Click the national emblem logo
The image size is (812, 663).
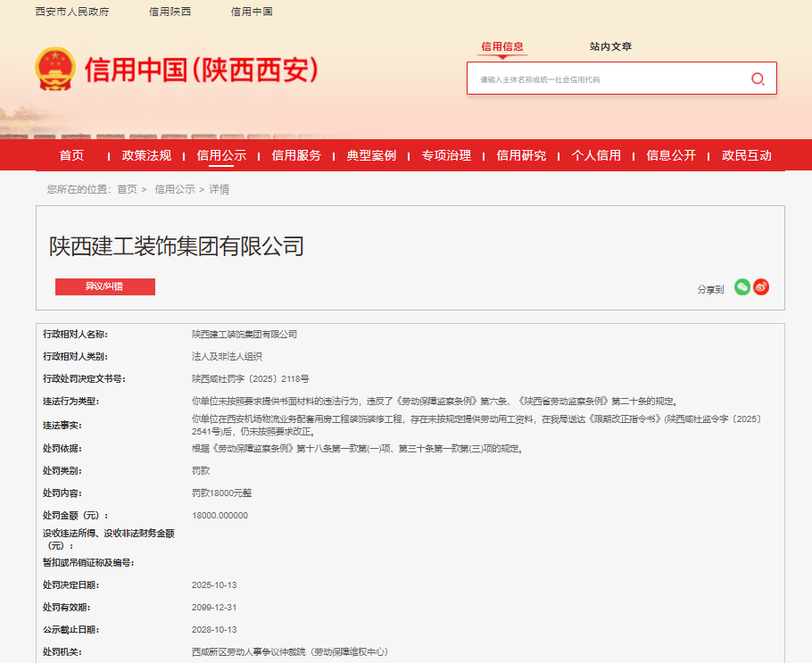point(55,70)
